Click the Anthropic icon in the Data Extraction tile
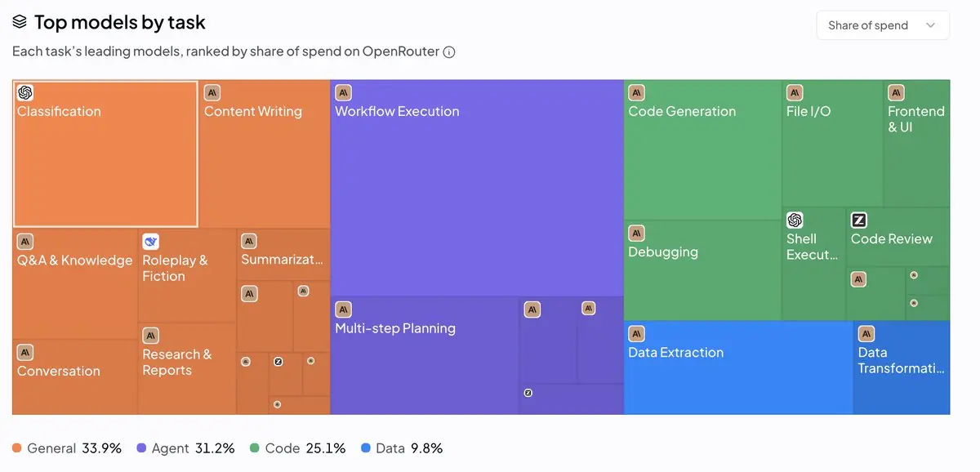 [636, 334]
